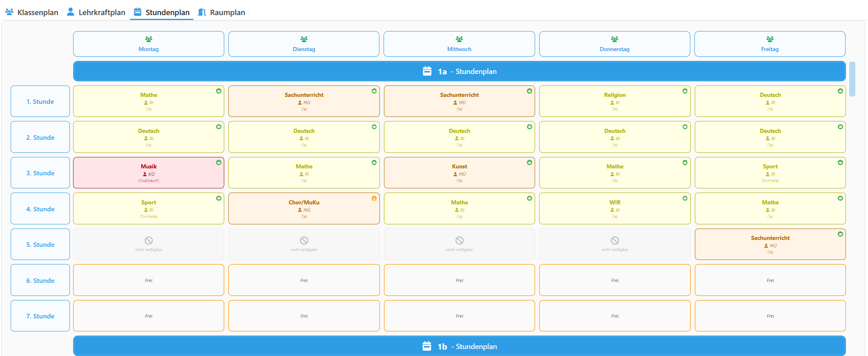
Task: Click the group icon above Montag
Action: [149, 39]
